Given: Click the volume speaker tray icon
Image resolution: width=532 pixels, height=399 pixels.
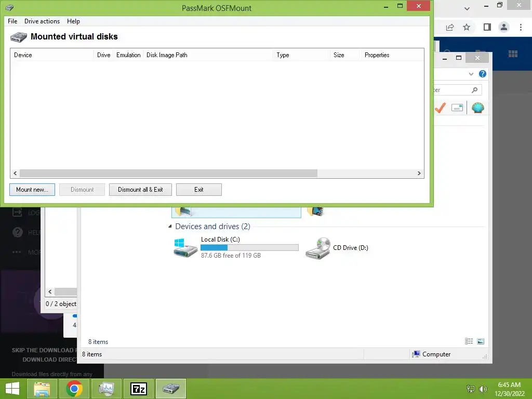Looking at the screenshot, I should [x=483, y=389].
